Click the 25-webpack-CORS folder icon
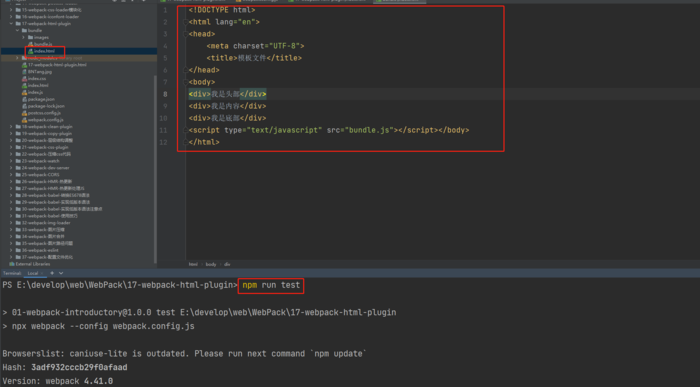The image size is (700, 387). tap(18, 175)
